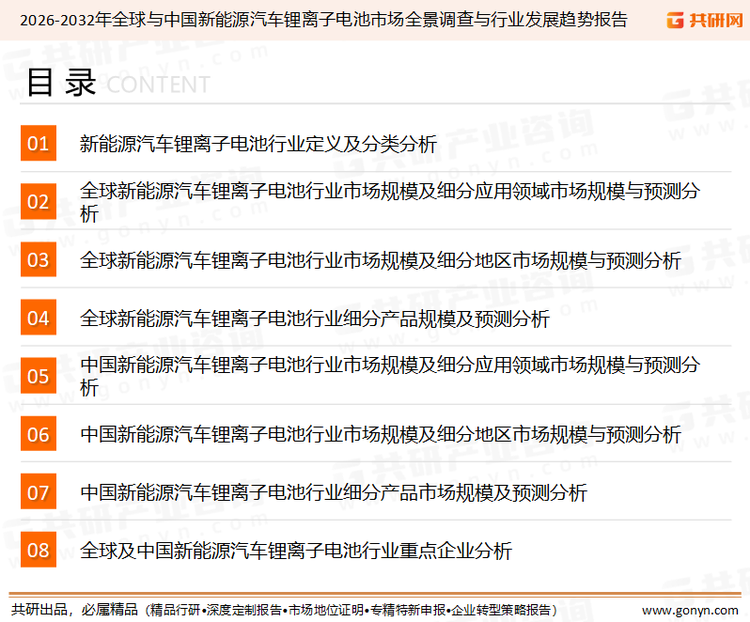Screen dimensions: 750x622
Task: Select chapter title 新能源汽车锂离子电池行业定义及分类分析
Action: 258,144
